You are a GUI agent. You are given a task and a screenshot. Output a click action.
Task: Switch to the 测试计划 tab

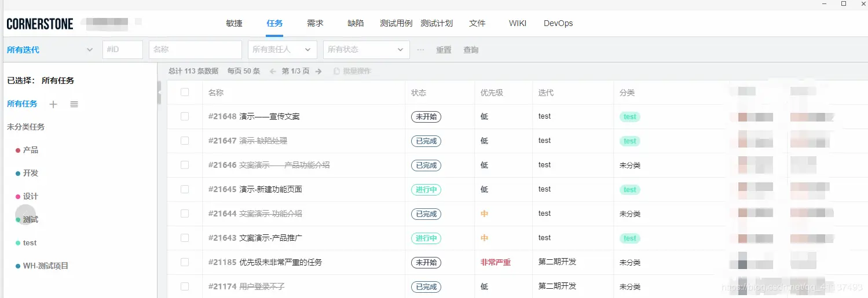tap(437, 24)
